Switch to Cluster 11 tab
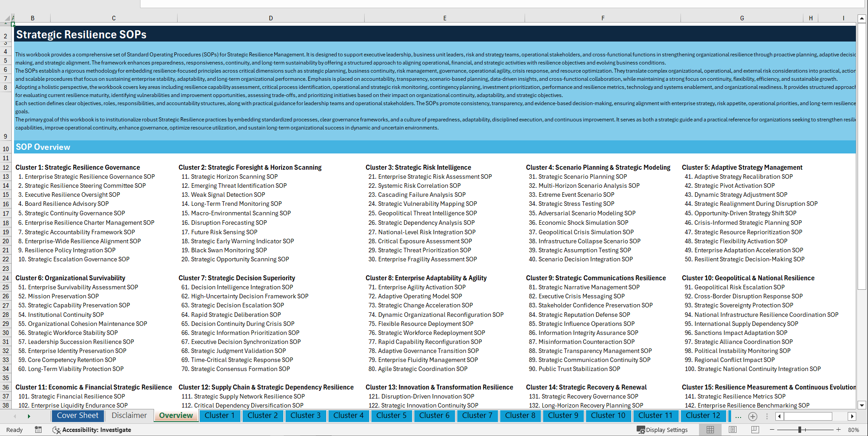This screenshot has width=868, height=436. point(656,416)
